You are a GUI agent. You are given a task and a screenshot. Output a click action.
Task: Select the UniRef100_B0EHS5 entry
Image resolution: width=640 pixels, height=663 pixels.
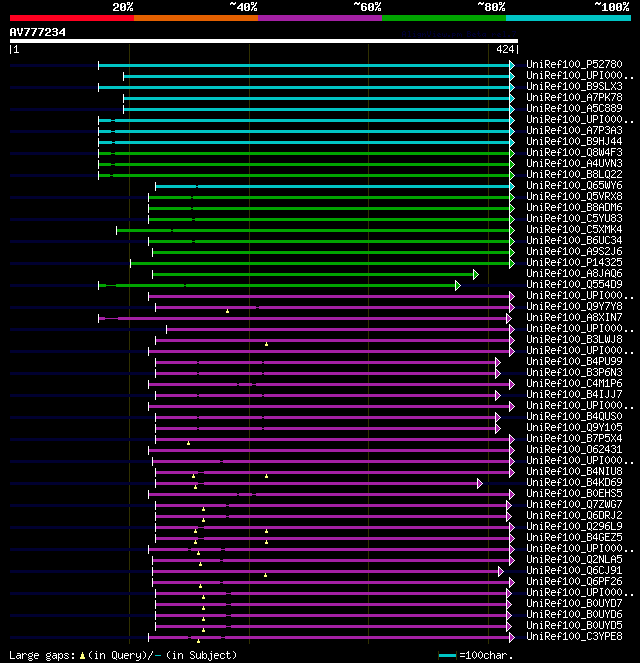(x=574, y=493)
